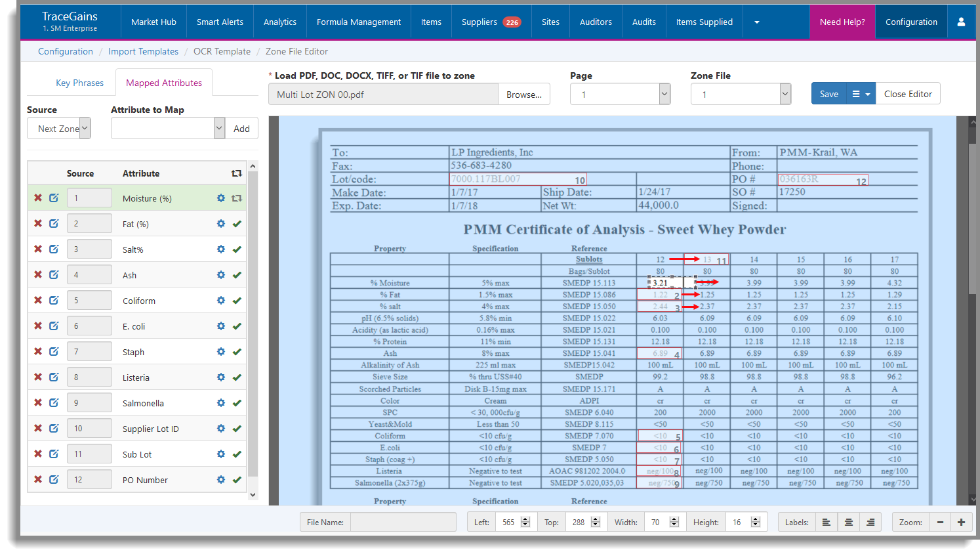Click the repeat icon on Moisture (%) row
The width and height of the screenshot is (980, 556).
click(x=237, y=198)
